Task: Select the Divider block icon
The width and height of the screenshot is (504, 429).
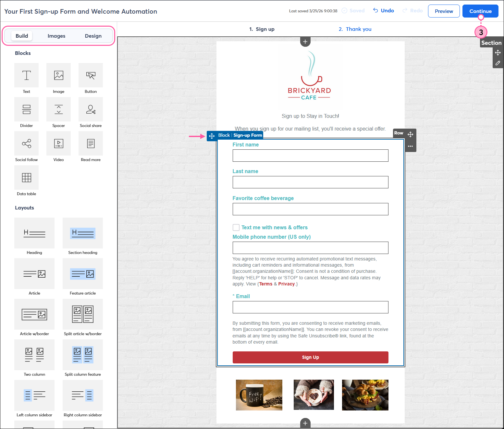Action: click(x=26, y=109)
